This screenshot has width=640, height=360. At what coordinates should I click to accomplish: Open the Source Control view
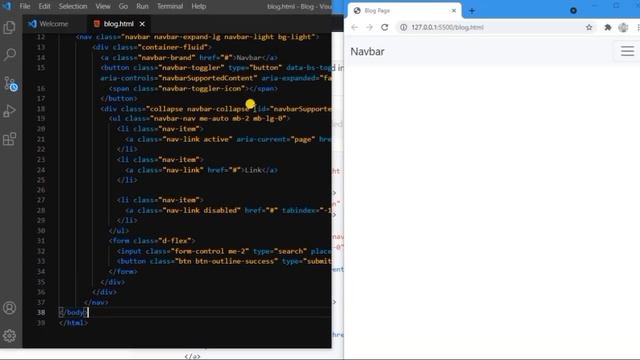pyautogui.click(x=10, y=83)
